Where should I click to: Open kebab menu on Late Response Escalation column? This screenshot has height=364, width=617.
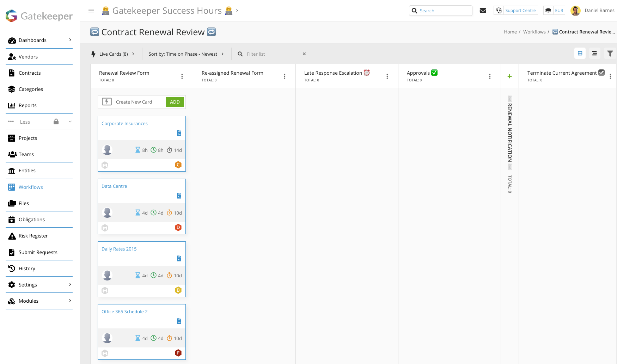coord(387,76)
